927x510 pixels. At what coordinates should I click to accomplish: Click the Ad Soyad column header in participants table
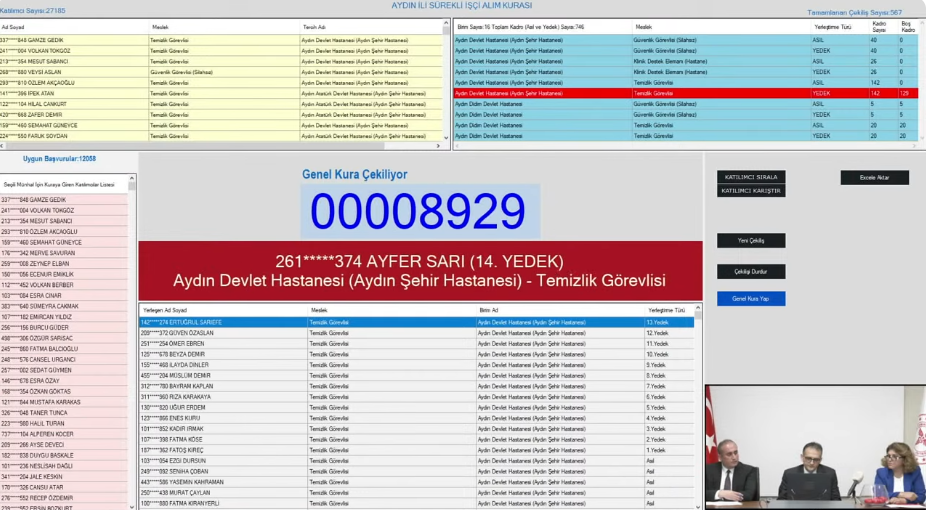[74, 27]
